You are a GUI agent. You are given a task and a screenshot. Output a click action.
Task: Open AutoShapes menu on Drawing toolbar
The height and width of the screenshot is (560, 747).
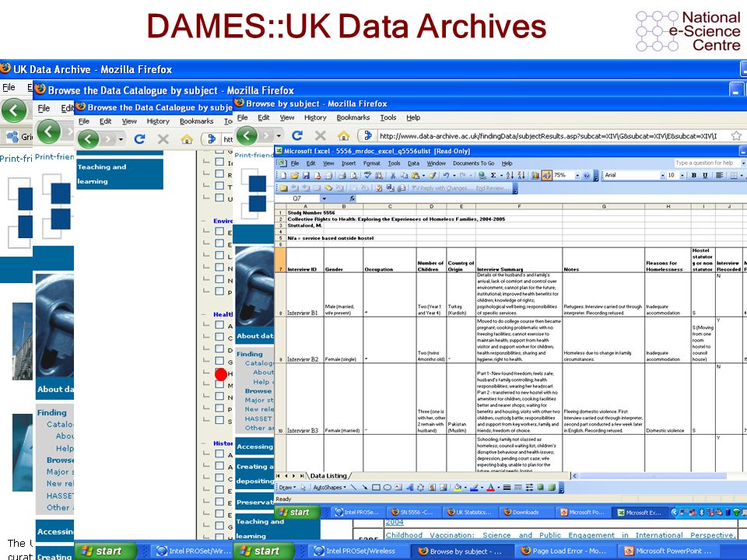(329, 487)
